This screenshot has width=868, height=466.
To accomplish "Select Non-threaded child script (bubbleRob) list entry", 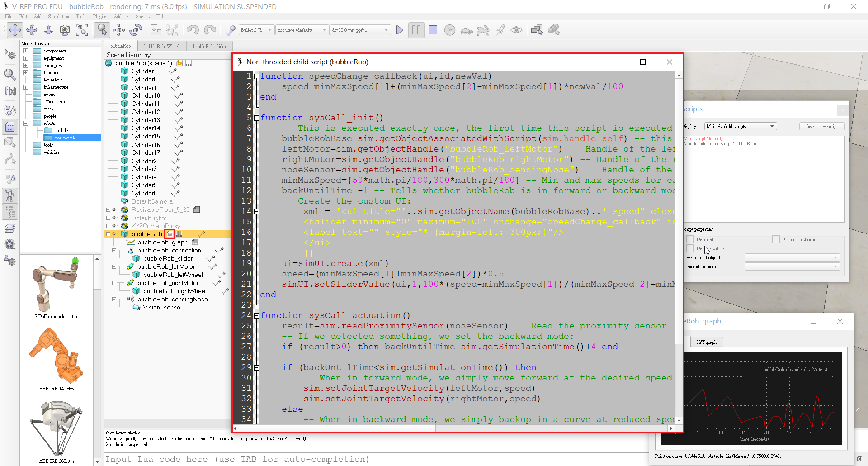I will 720,144.
